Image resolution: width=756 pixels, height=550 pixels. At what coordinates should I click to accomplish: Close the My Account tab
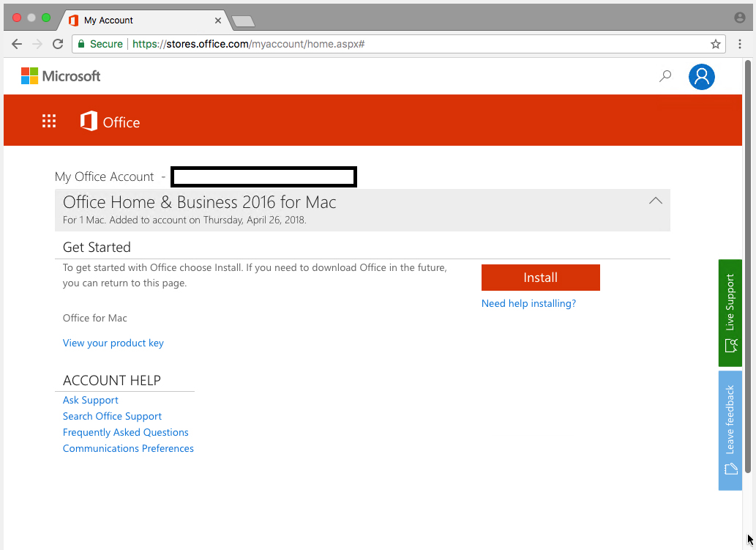point(217,21)
